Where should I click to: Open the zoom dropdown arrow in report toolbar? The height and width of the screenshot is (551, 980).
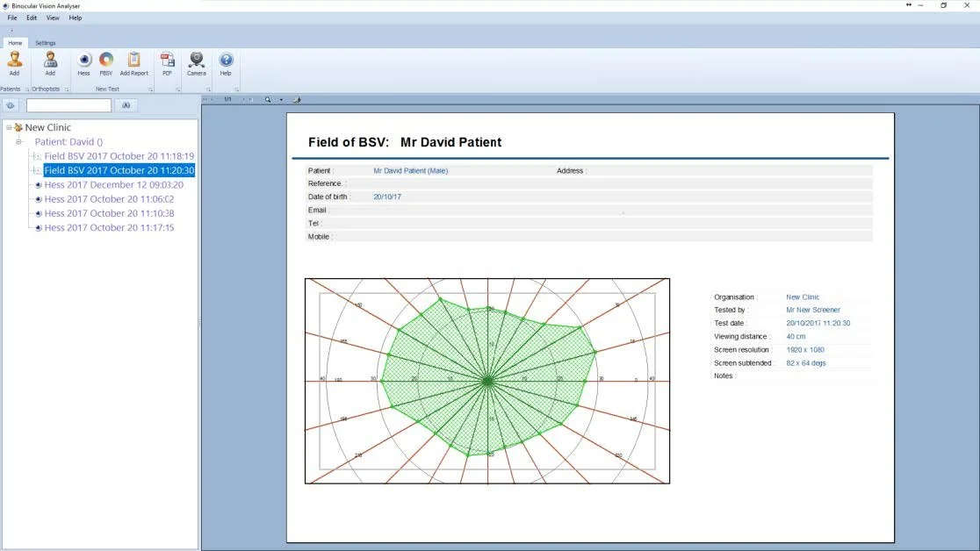[281, 100]
